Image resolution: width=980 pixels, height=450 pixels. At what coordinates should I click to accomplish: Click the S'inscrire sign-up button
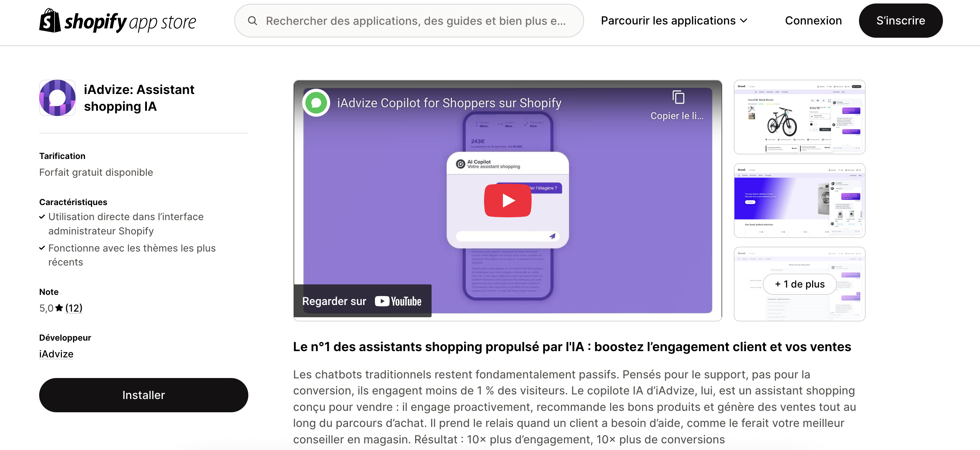click(901, 21)
